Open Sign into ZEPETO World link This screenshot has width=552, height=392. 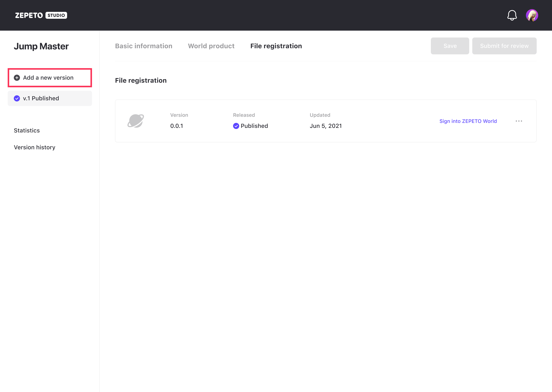[x=468, y=121]
